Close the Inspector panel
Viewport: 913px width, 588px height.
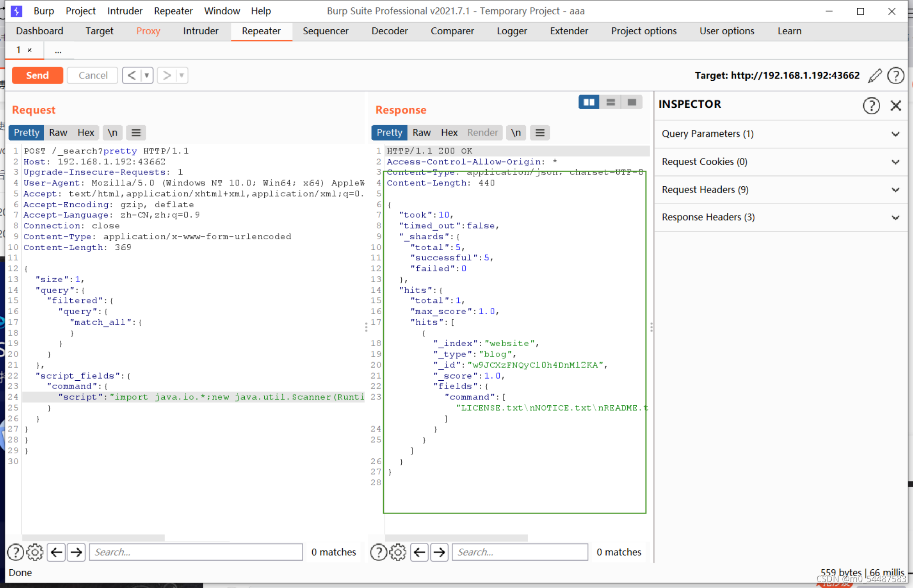[896, 105]
